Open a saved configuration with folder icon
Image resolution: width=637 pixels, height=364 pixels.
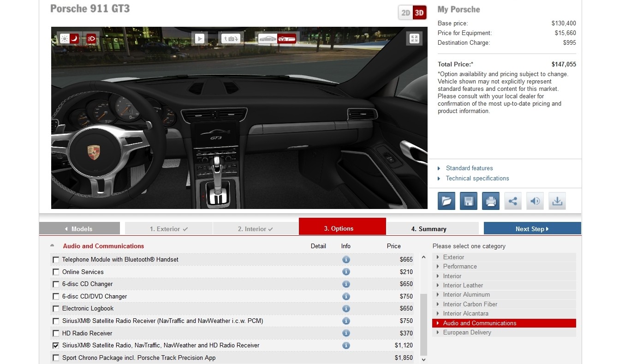[446, 201]
